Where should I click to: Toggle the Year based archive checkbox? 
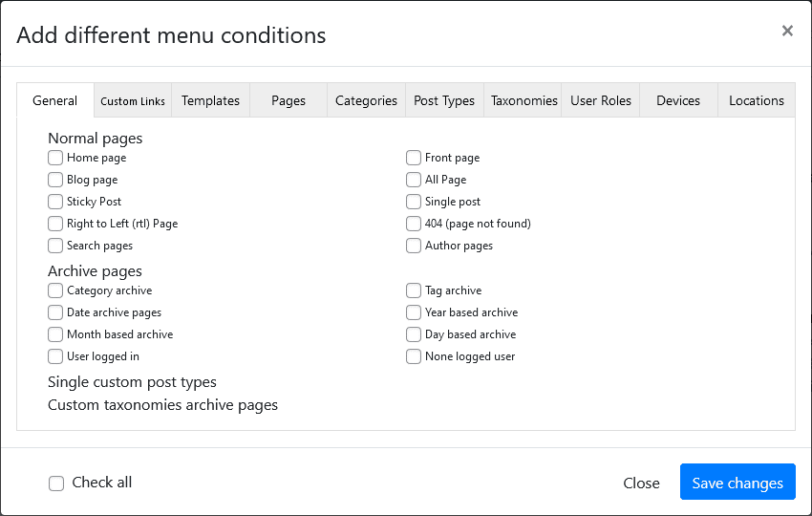pyautogui.click(x=414, y=312)
